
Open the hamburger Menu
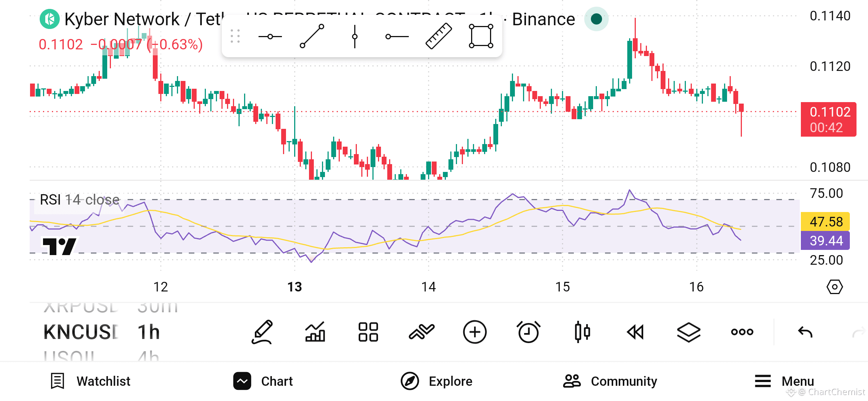point(784,381)
